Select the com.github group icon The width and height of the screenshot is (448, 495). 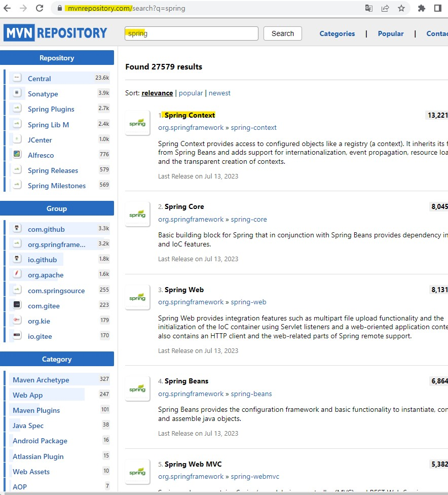point(17,228)
